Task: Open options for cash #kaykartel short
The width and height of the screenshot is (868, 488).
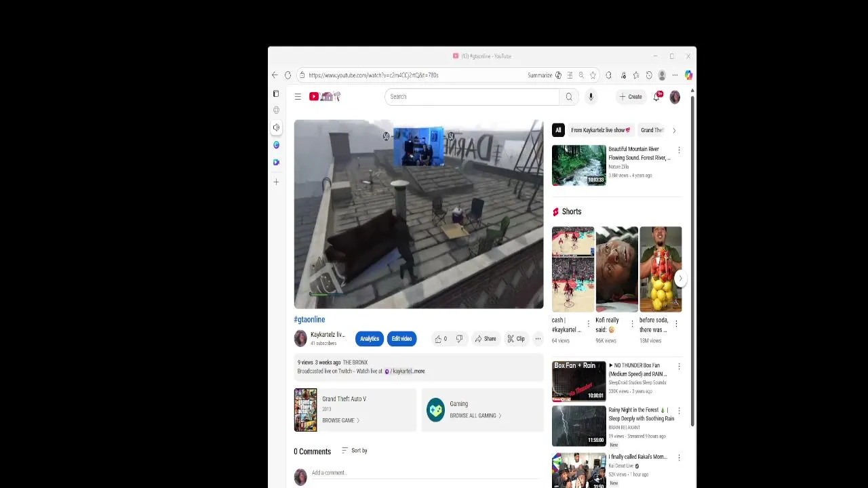Action: 589,324
